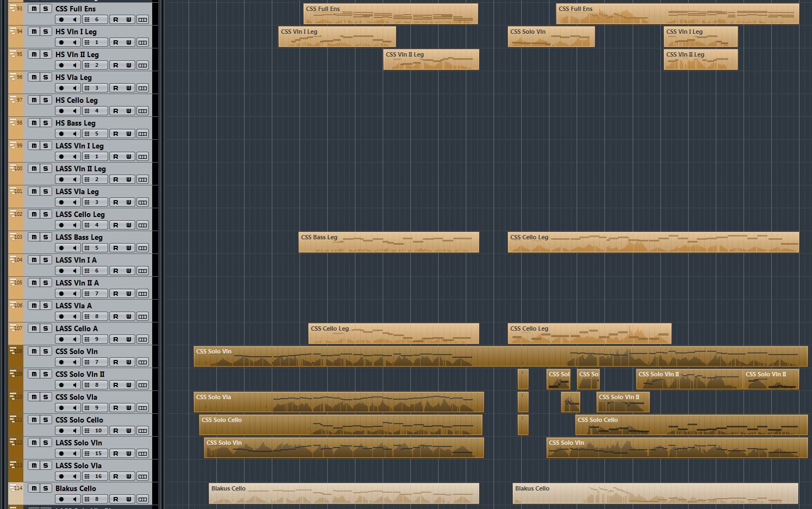812x509 pixels.
Task: Turn on monitor for LASS Vln I A track
Action: (74, 271)
